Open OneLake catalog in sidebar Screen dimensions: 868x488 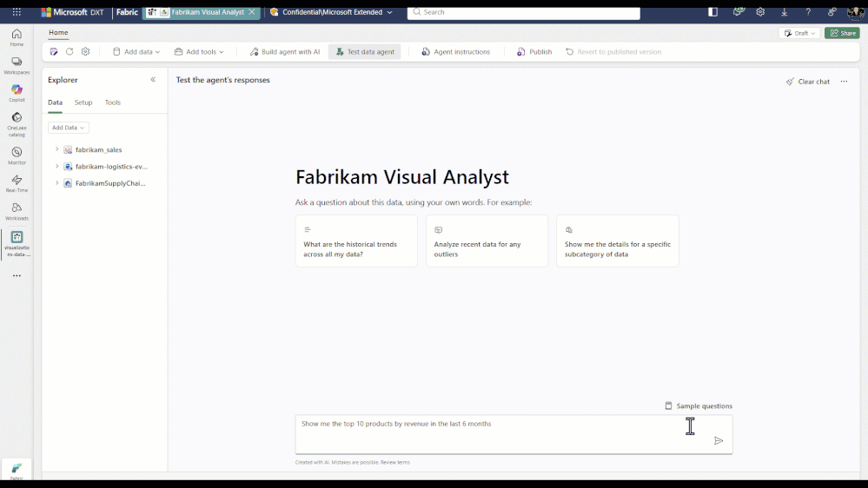[17, 124]
